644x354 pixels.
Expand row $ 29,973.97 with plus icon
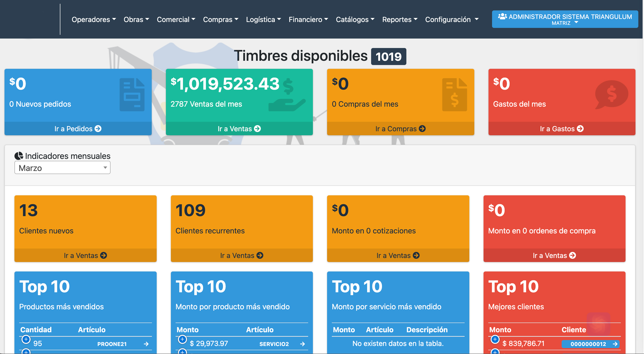182,339
